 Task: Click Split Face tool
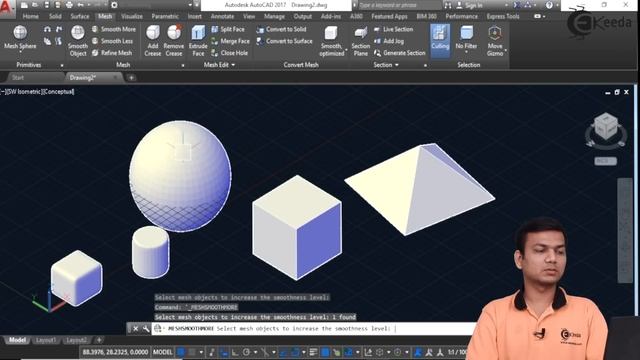point(228,29)
